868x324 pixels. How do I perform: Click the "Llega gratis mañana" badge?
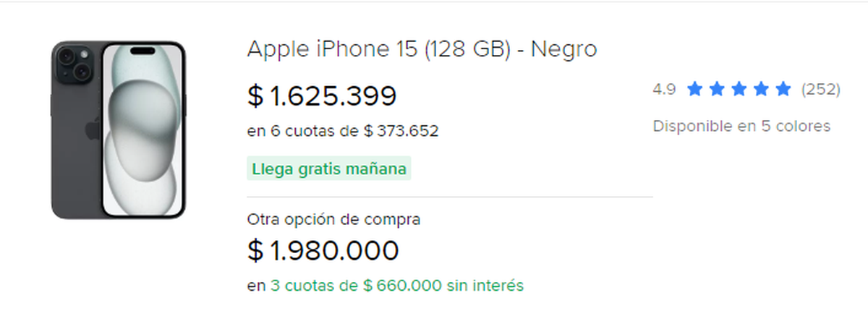tap(328, 169)
